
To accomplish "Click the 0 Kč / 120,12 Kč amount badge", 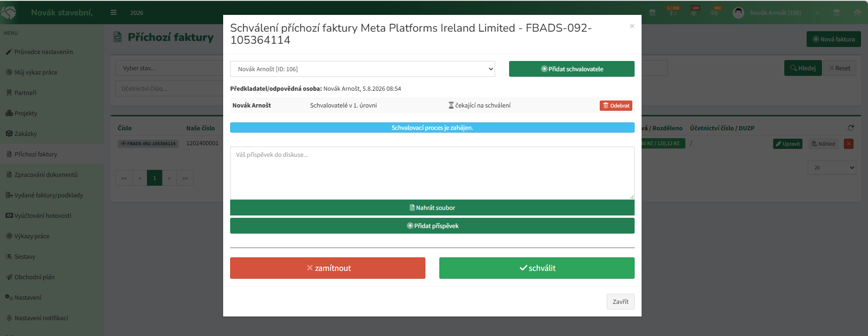I will tap(663, 143).
